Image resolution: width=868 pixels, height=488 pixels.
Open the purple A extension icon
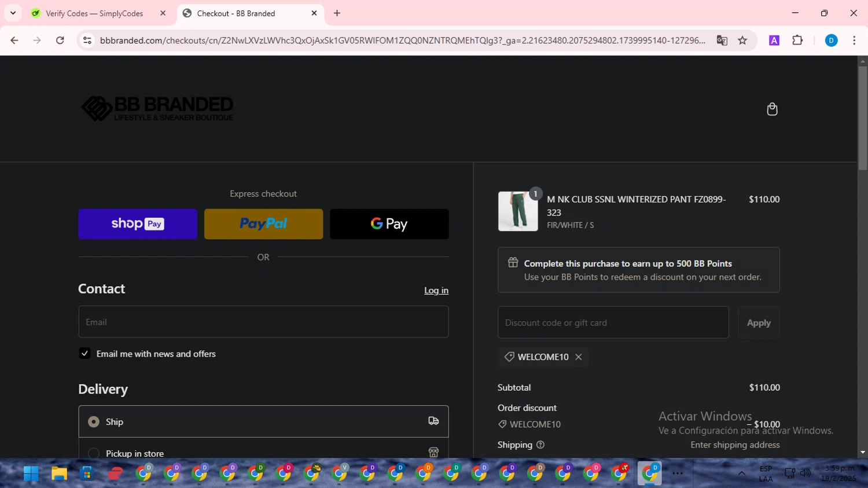(774, 41)
